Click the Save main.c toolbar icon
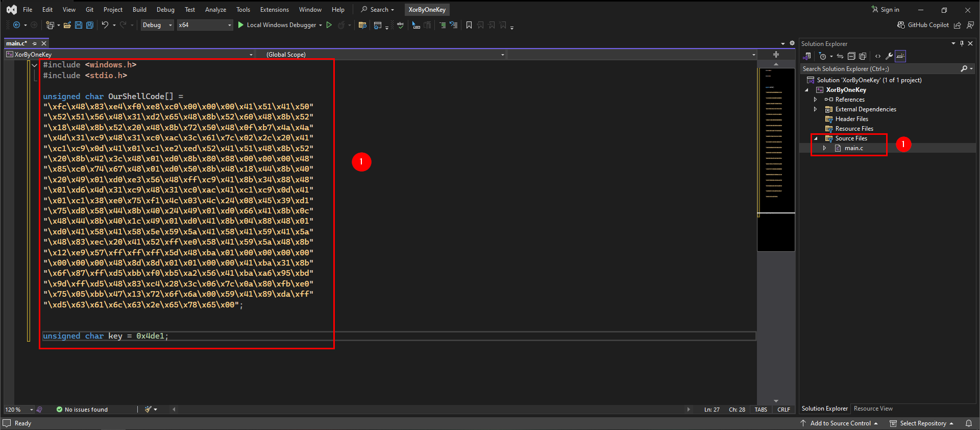The width and height of the screenshot is (980, 430). [79, 25]
